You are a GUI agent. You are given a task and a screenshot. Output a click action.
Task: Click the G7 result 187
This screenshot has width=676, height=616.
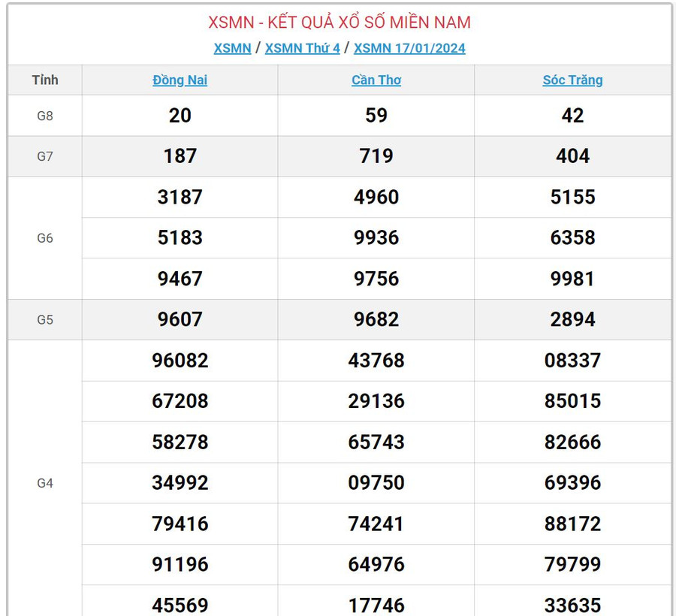click(180, 156)
